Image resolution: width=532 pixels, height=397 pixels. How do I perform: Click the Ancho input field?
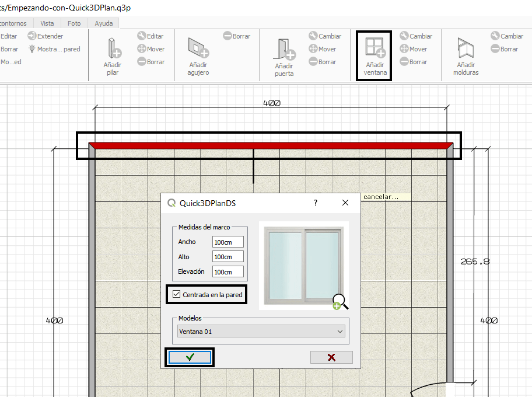[x=228, y=242]
